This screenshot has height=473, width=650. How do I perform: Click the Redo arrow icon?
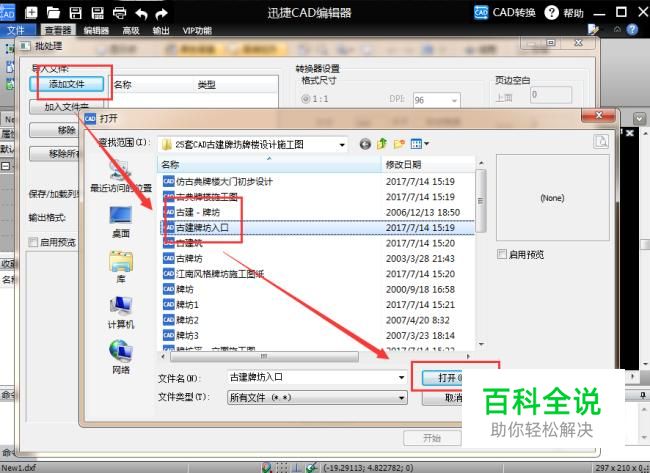[161, 13]
